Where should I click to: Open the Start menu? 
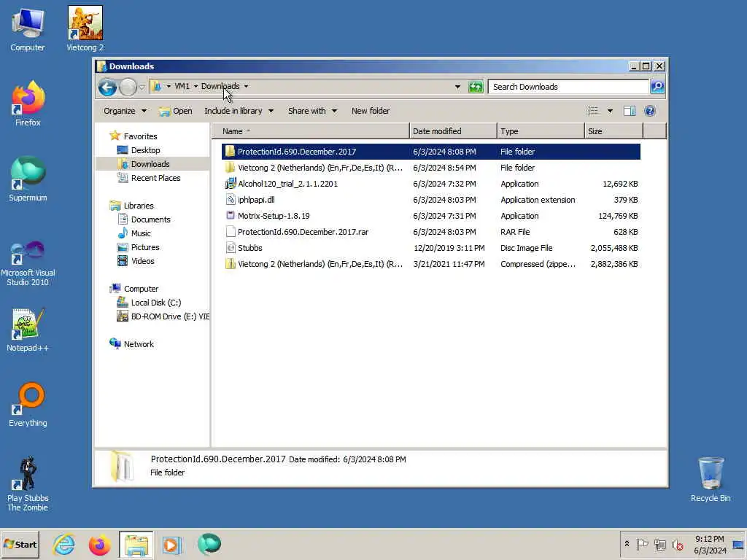[20, 545]
